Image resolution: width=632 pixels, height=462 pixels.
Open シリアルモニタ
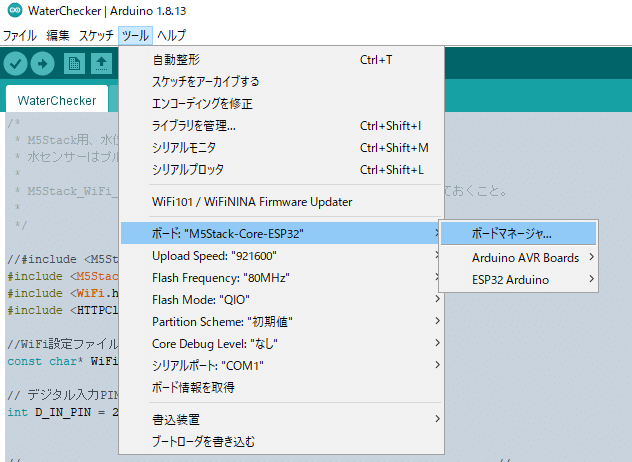[x=281, y=148]
